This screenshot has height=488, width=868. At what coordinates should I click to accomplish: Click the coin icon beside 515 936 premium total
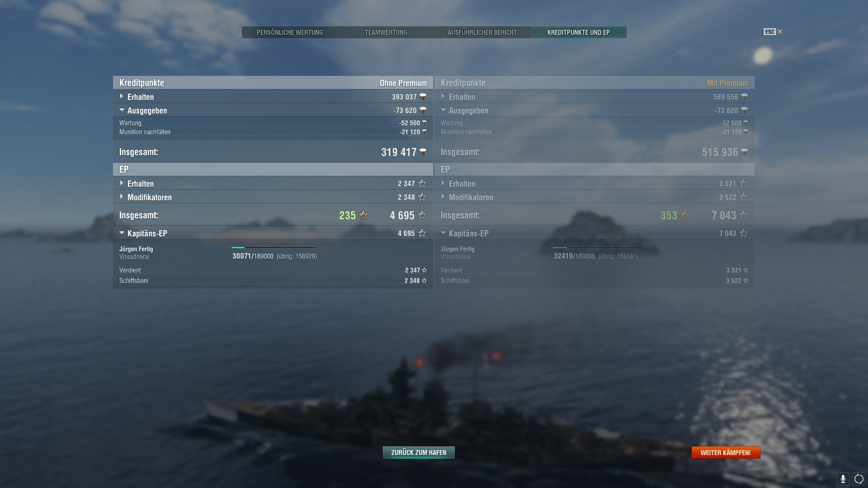point(744,152)
